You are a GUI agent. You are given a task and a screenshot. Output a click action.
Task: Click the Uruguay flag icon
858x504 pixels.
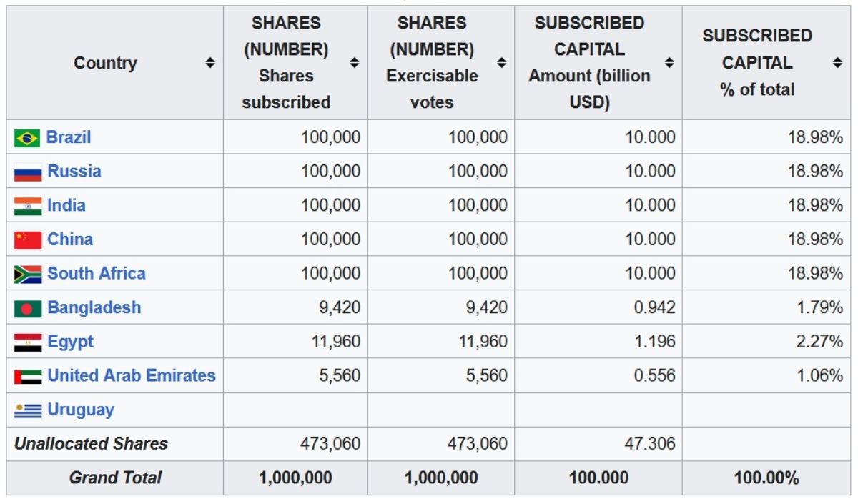(x=28, y=410)
